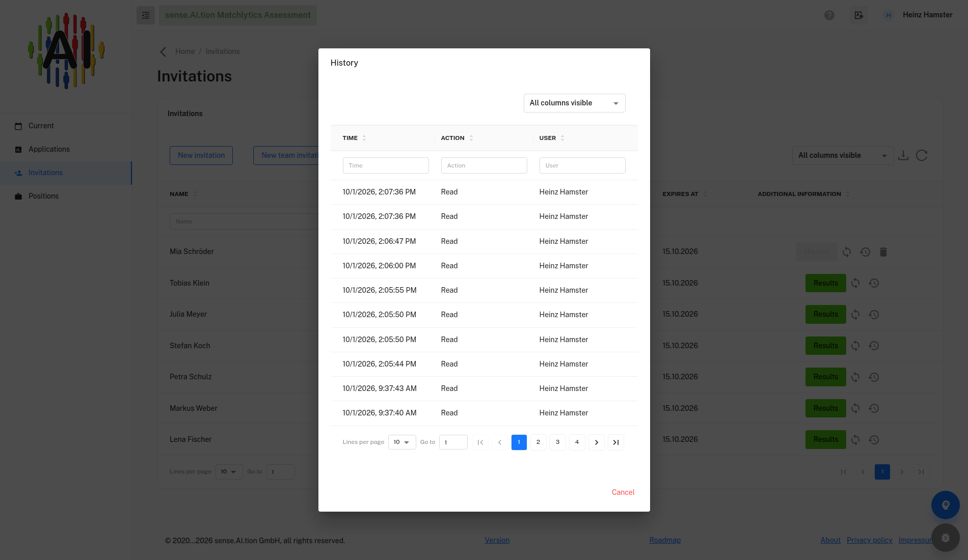Refresh the invitations table

(922, 155)
